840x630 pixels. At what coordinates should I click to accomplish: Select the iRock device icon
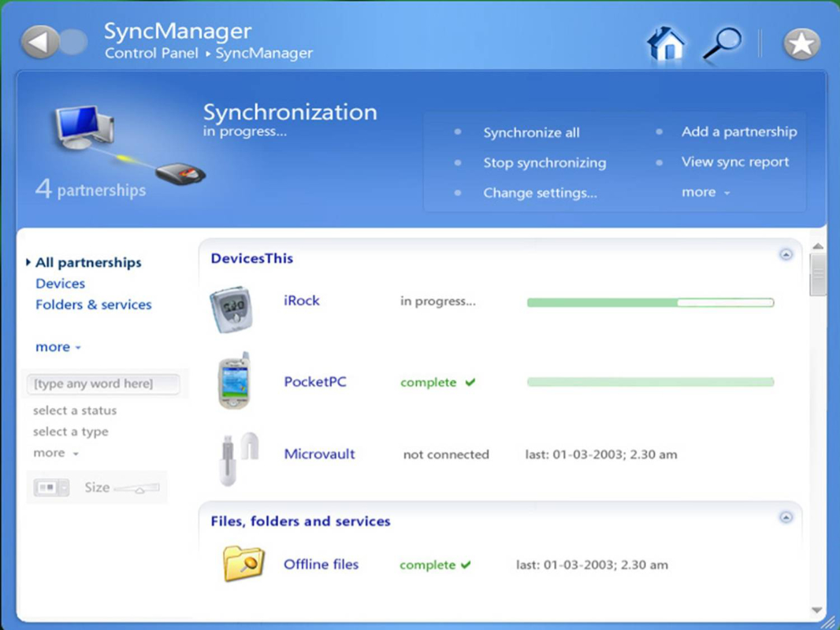click(232, 309)
